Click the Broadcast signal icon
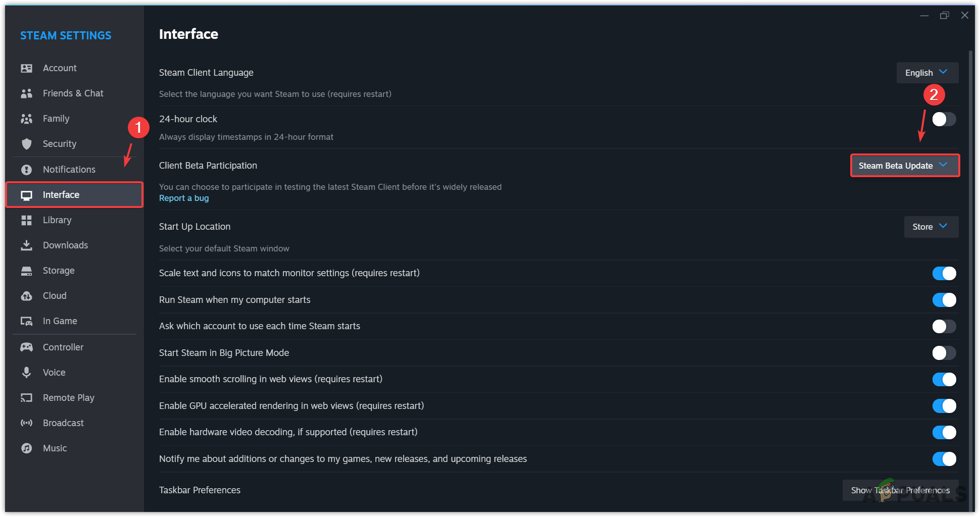This screenshot has width=980, height=517. point(27,423)
